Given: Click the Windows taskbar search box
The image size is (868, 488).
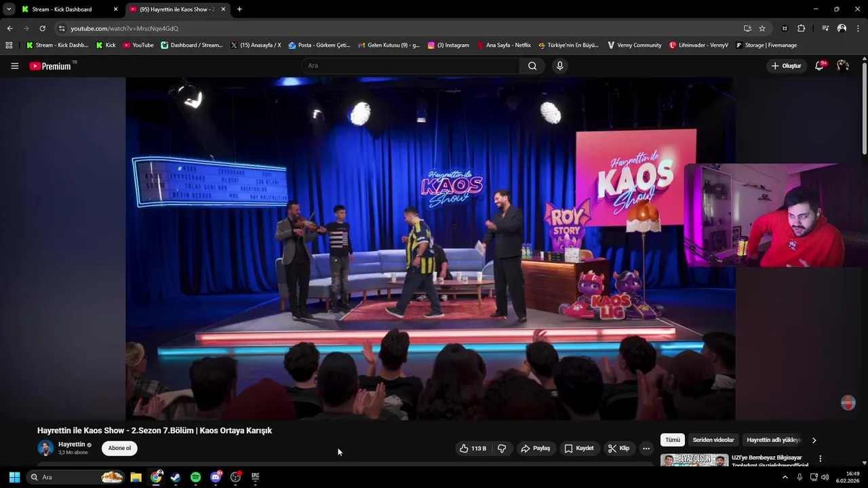Looking at the screenshot, I should 75,477.
